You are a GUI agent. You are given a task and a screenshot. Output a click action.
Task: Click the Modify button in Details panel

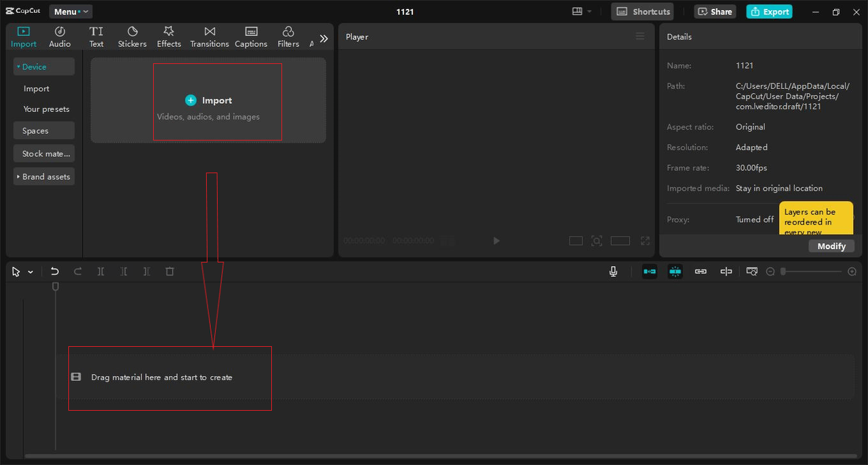tap(831, 246)
